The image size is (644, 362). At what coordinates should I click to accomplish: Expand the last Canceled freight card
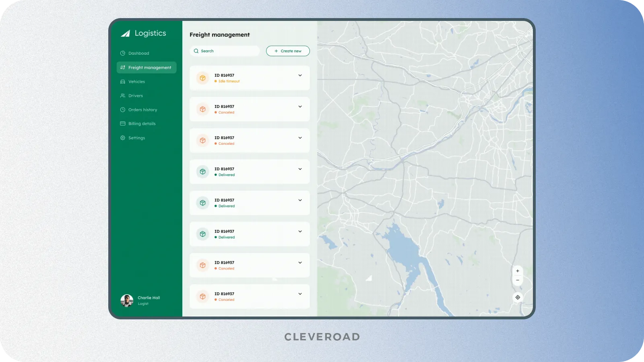(300, 294)
